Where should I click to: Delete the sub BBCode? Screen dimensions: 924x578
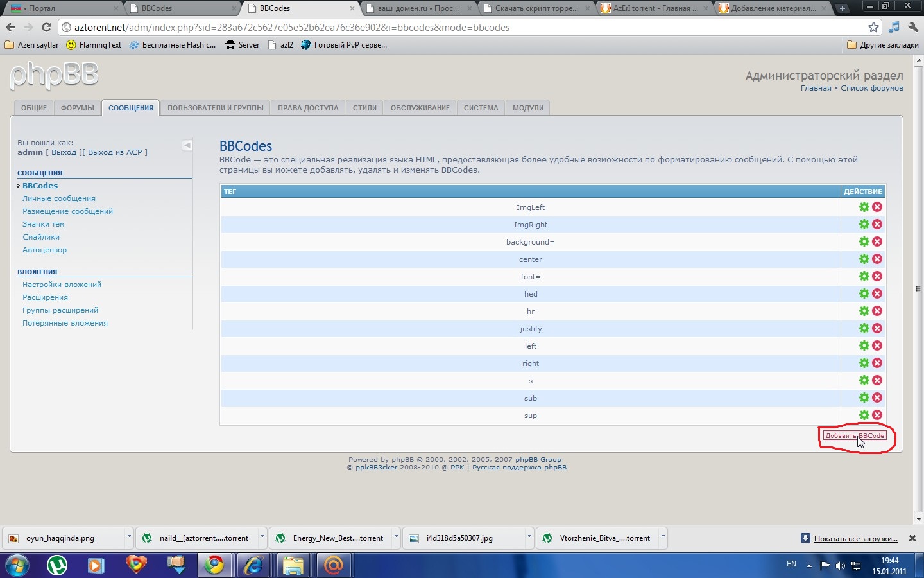877,398
